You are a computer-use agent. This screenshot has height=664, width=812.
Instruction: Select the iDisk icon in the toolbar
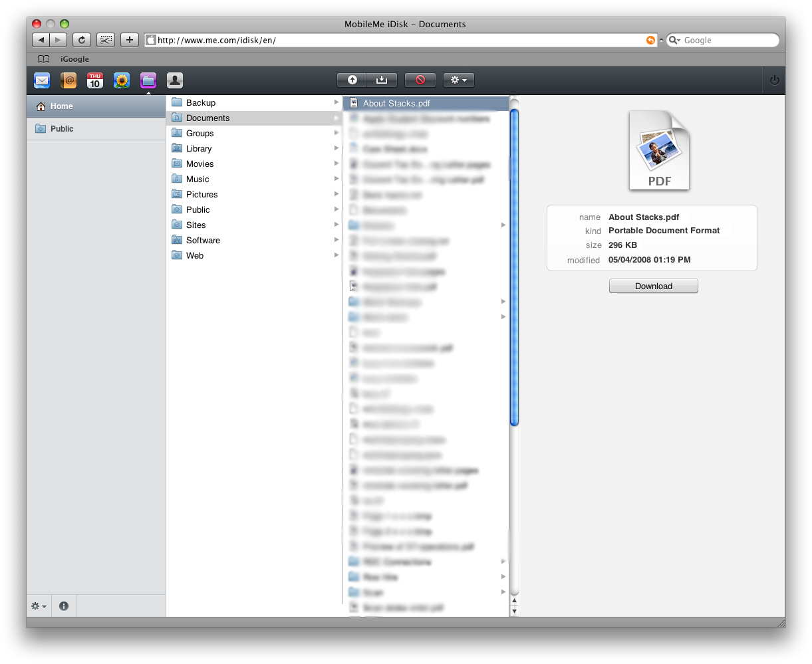tap(148, 80)
